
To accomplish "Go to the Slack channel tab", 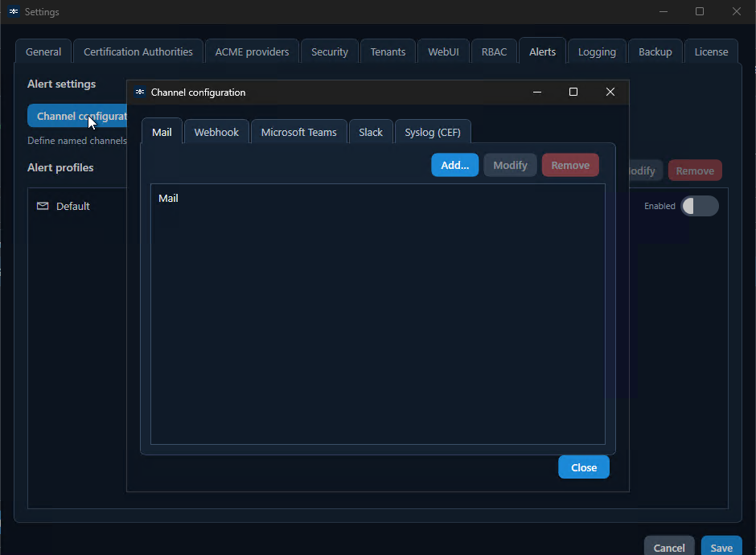I will click(x=371, y=132).
